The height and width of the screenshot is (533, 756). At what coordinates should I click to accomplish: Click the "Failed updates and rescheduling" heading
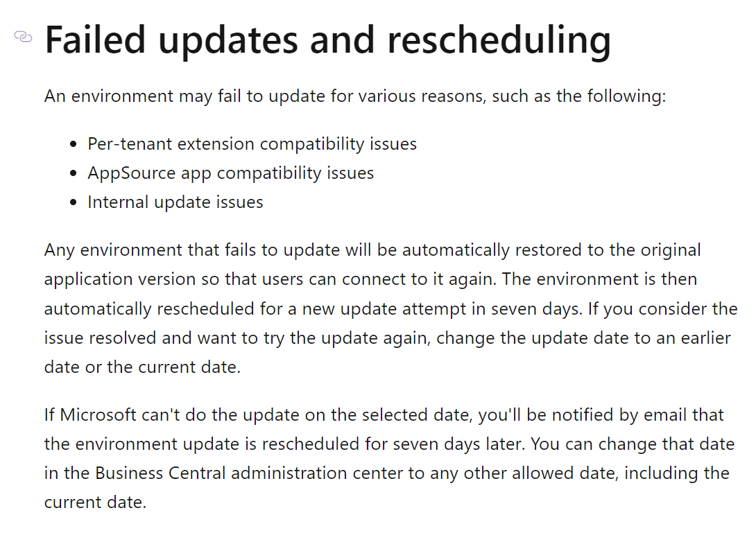coord(327,40)
